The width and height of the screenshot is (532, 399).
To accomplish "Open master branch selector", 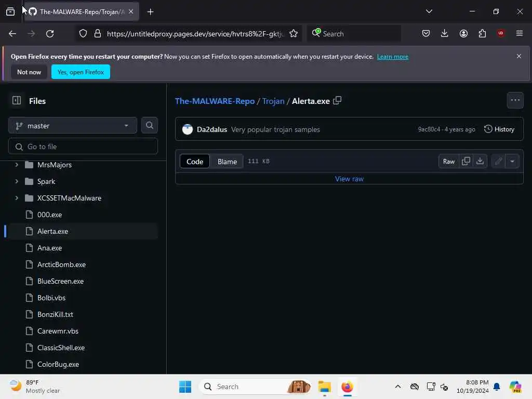I will tap(73, 126).
